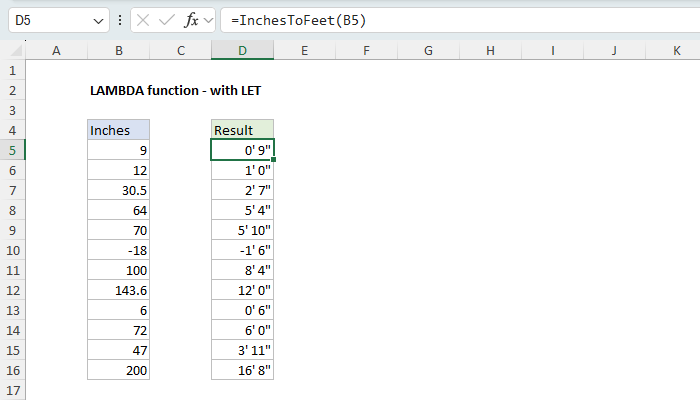700x400 pixels.
Task: Click the title 'LAMBDA function - with LET'
Action: point(175,91)
